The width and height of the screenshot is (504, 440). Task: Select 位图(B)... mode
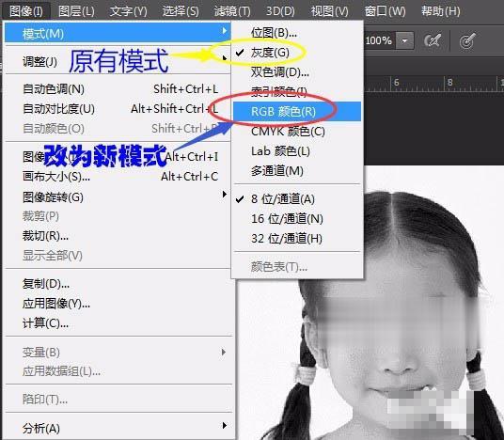pyautogui.click(x=297, y=33)
